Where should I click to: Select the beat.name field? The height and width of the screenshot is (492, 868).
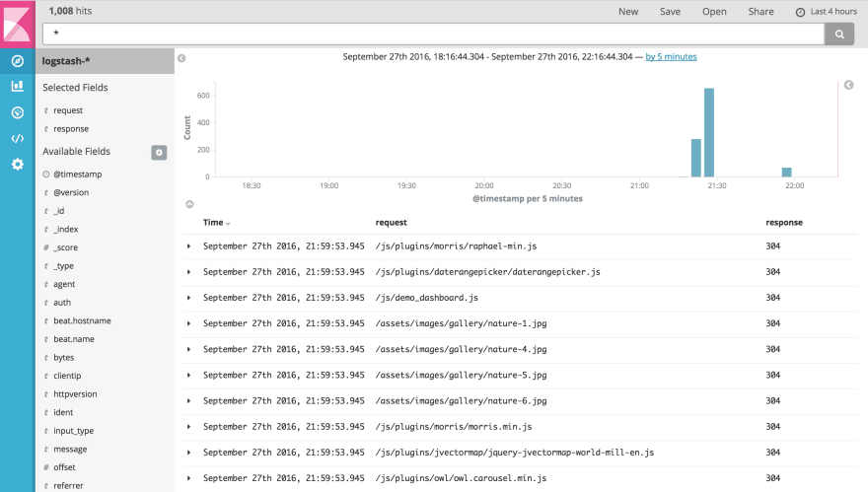click(74, 339)
